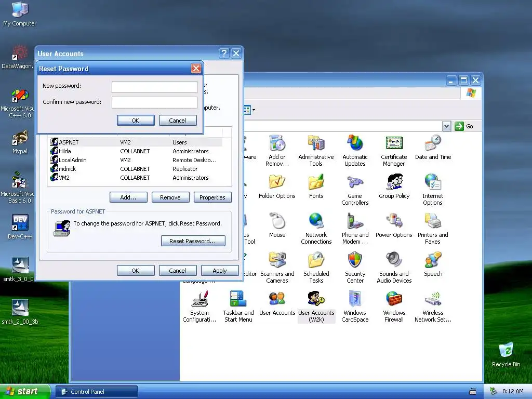The height and width of the screenshot is (399, 532).
Task: Select the ASPNET user row
Action: [136, 142]
